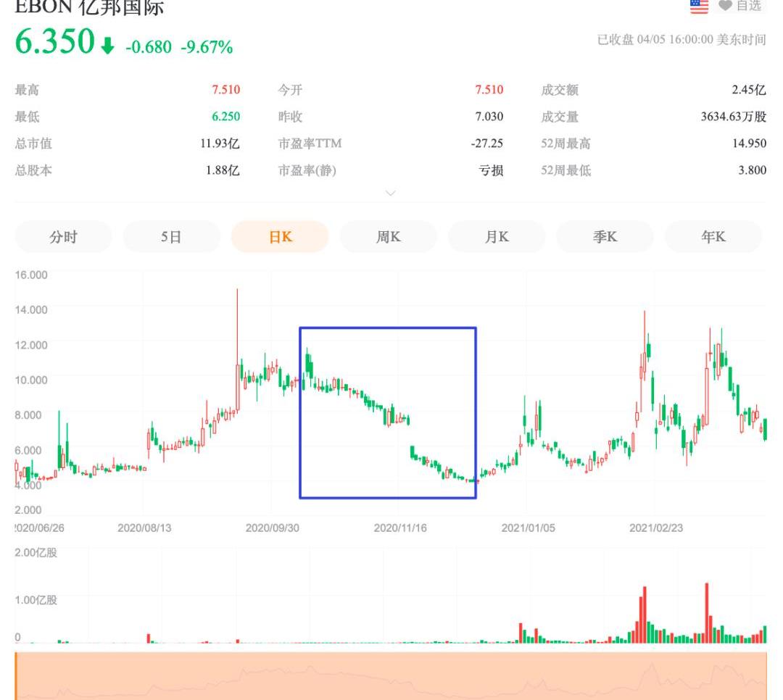Click the orange range slider's left handle

(x=16, y=675)
